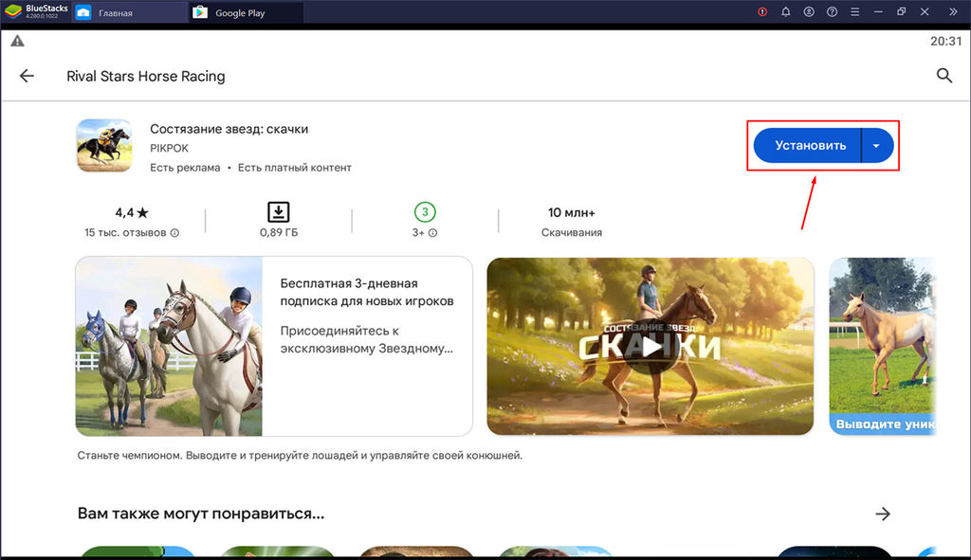
Task: Switch to the Google Play tab
Action: pyautogui.click(x=246, y=12)
